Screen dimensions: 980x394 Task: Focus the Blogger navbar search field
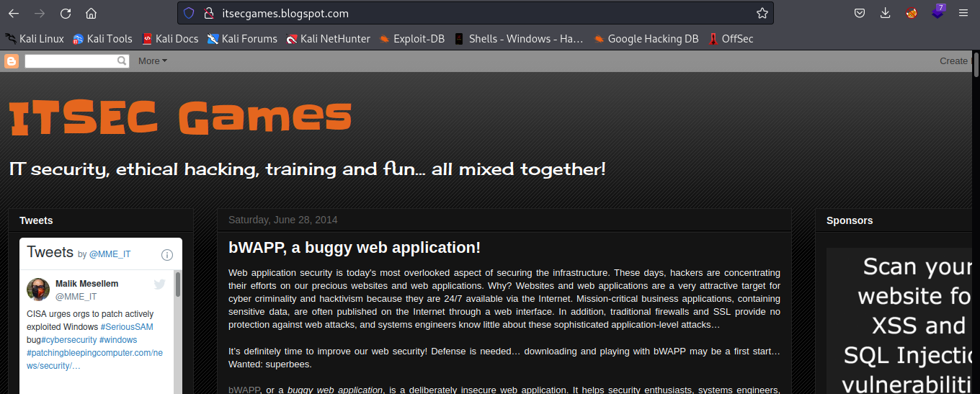tap(71, 61)
